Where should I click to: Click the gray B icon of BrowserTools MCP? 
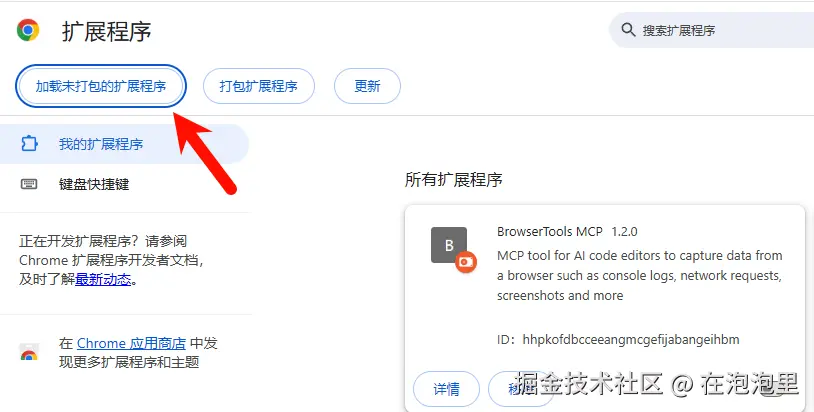[449, 245]
